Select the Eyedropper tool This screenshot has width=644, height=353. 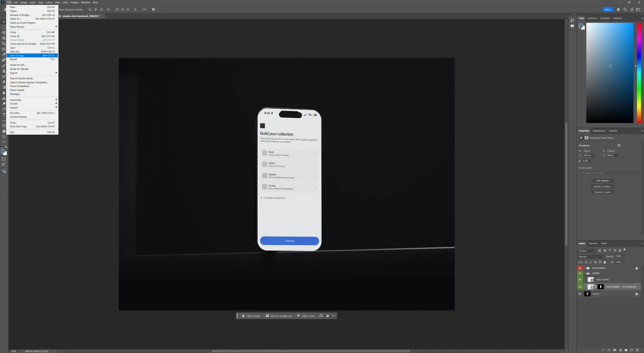(x=4, y=54)
